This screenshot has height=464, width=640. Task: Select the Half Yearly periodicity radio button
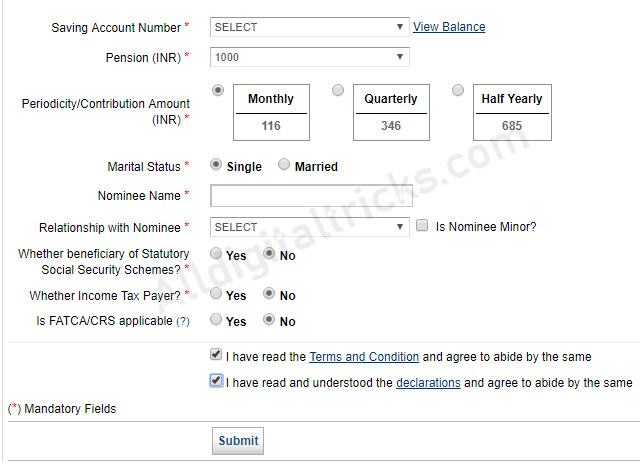pyautogui.click(x=458, y=90)
